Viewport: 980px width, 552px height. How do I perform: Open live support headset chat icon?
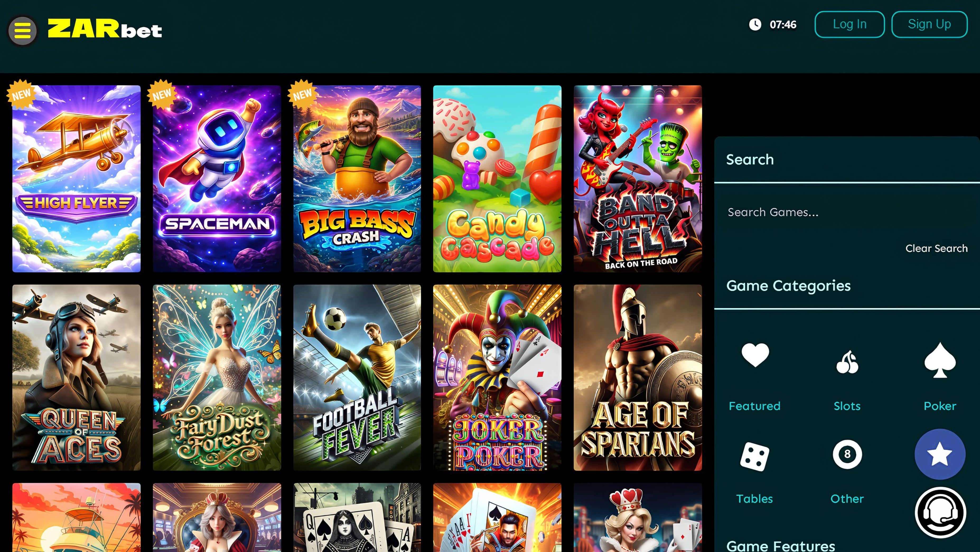[x=940, y=512]
